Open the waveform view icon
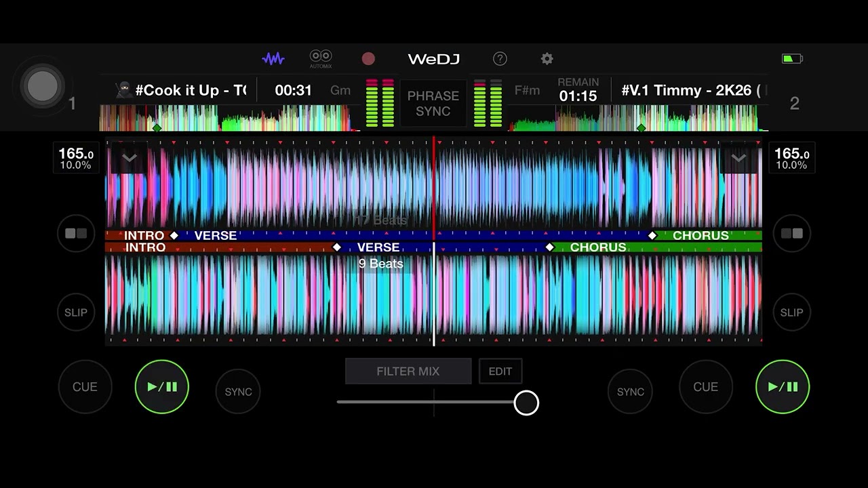The width and height of the screenshot is (868, 488). point(273,59)
